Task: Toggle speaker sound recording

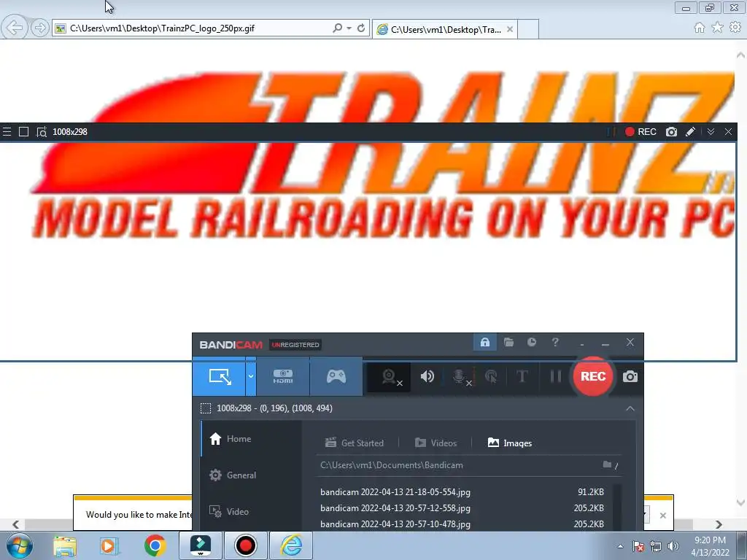Action: (427, 376)
